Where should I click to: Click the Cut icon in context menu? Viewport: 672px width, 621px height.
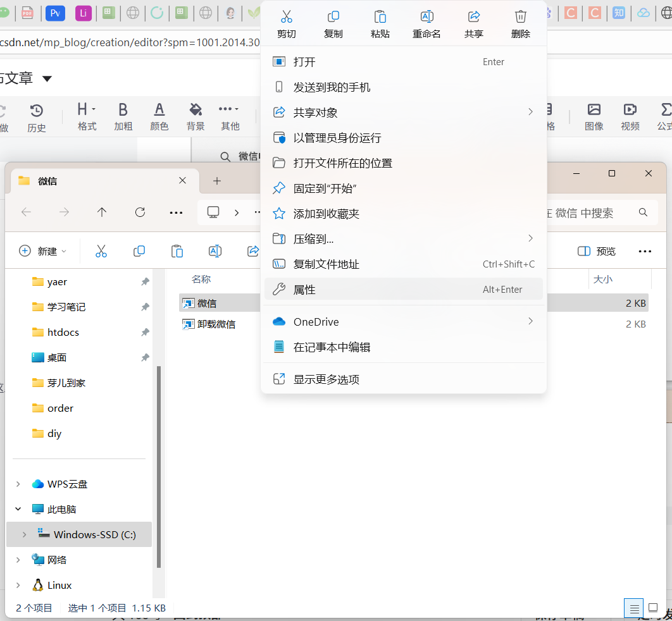point(286,16)
